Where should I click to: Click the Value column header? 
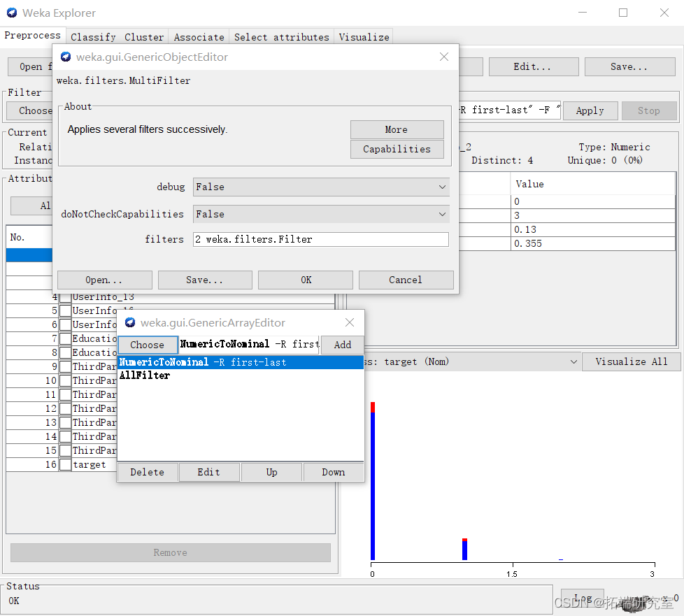point(592,185)
